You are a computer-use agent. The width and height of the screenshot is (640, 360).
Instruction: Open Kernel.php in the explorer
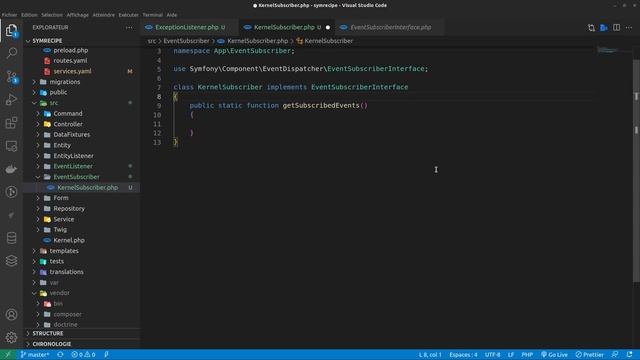[x=82, y=240]
